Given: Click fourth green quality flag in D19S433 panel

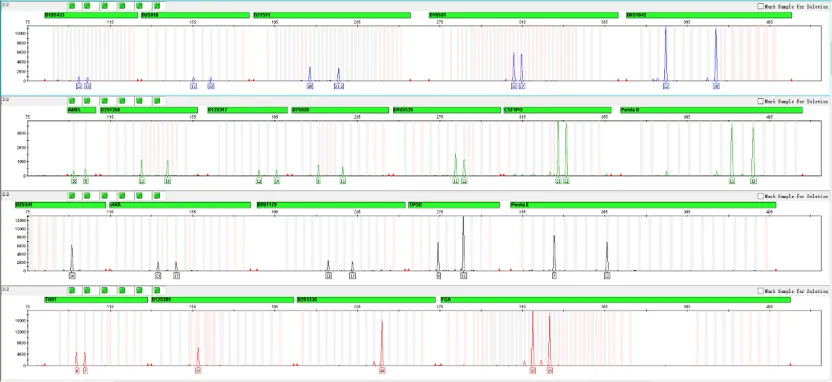Looking at the screenshot, I should [122, 6].
